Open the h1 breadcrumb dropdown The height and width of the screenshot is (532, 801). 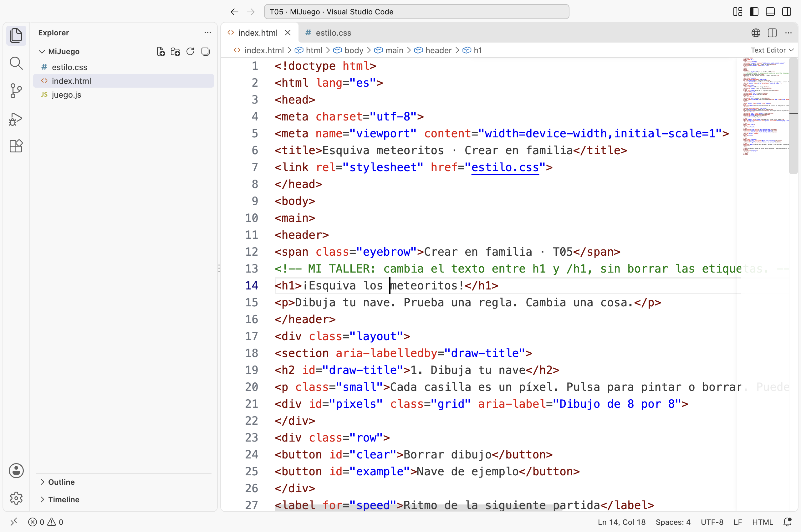[x=472, y=50]
